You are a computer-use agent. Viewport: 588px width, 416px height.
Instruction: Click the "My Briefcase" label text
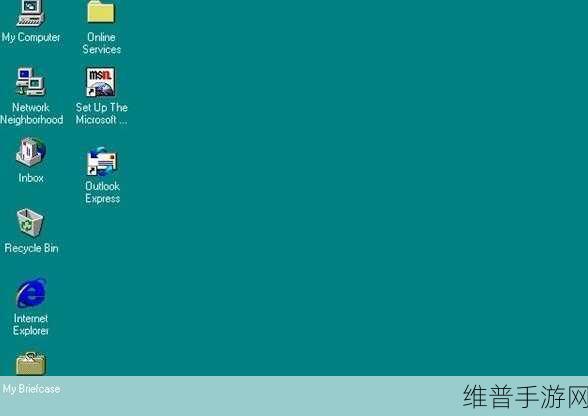32,389
